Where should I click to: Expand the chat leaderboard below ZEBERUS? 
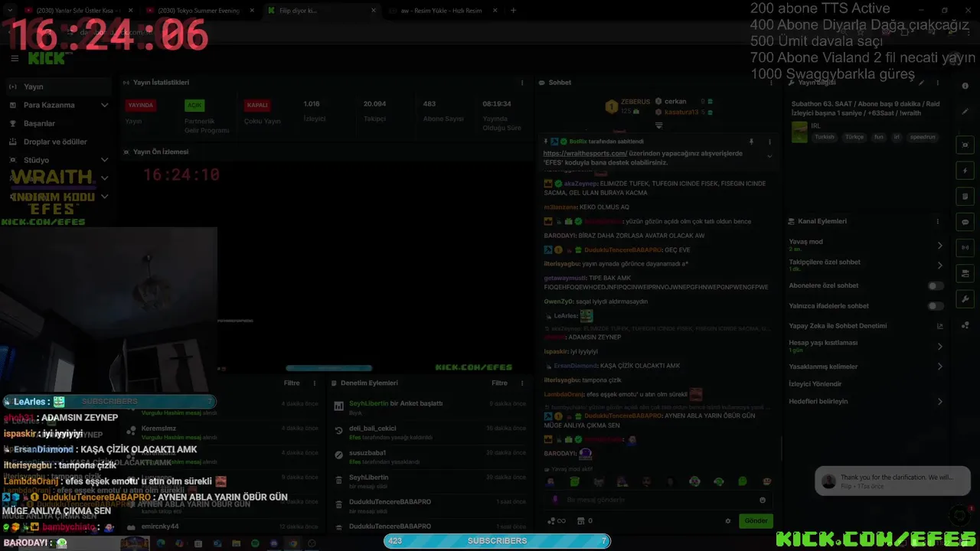click(x=658, y=125)
